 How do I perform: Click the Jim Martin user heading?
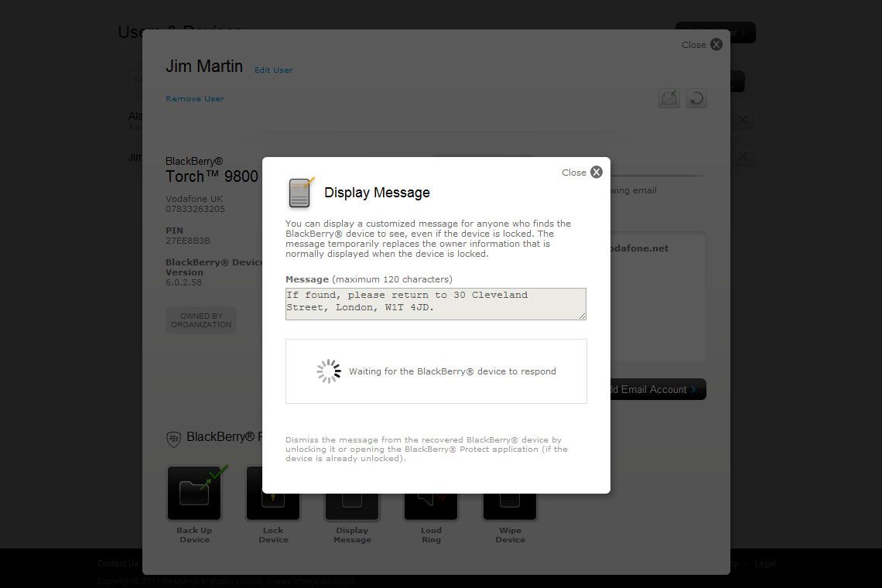click(204, 67)
